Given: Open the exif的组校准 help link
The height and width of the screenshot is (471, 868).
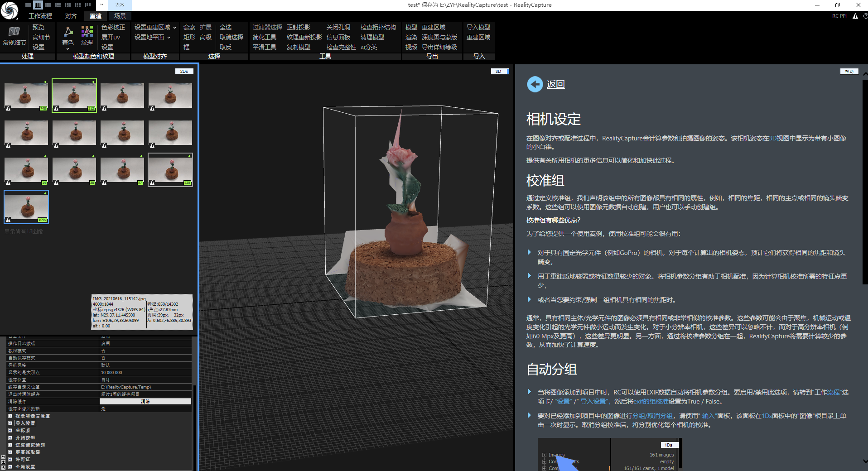Looking at the screenshot, I should click(x=651, y=401).
